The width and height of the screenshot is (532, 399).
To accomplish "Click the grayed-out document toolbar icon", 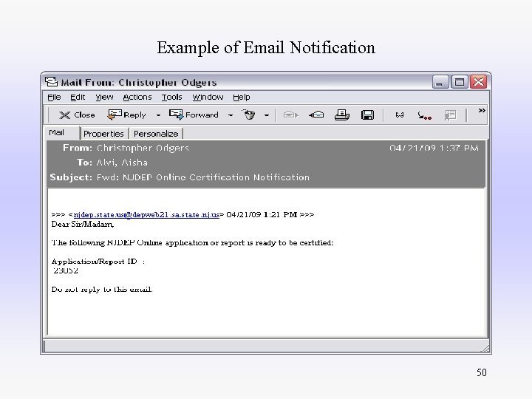I will click(x=450, y=115).
